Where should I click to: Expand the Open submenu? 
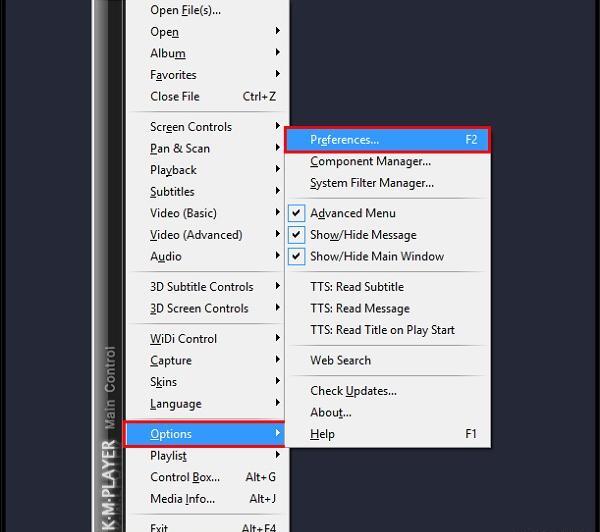[207, 31]
